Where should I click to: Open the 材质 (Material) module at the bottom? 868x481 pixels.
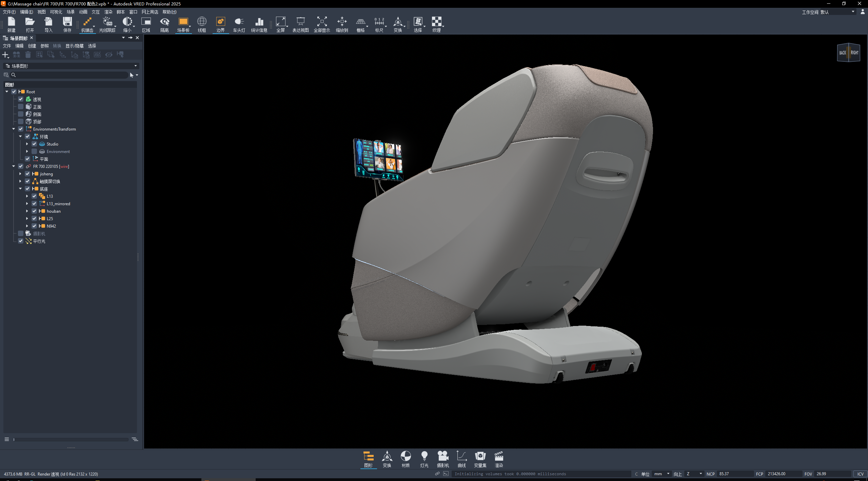tap(405, 459)
